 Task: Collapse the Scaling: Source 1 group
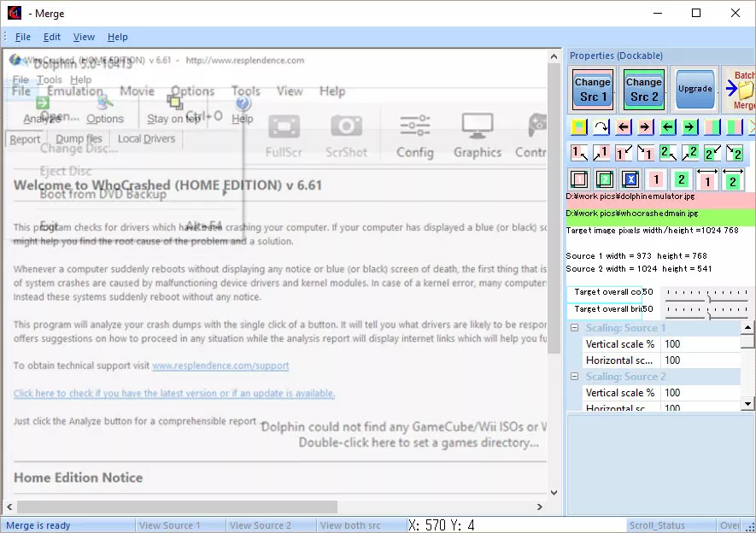tap(574, 328)
